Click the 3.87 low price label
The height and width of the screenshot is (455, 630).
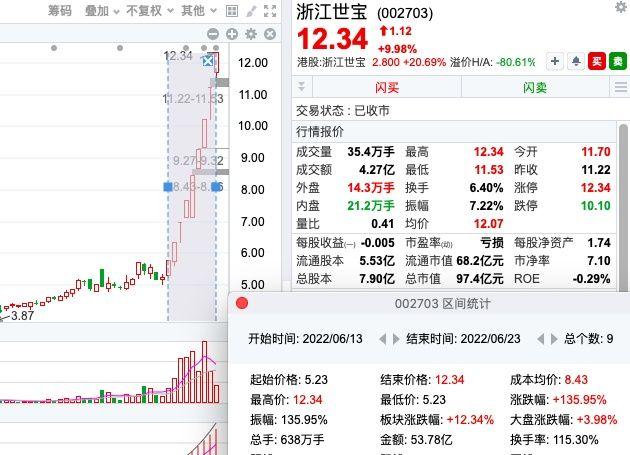click(x=22, y=316)
